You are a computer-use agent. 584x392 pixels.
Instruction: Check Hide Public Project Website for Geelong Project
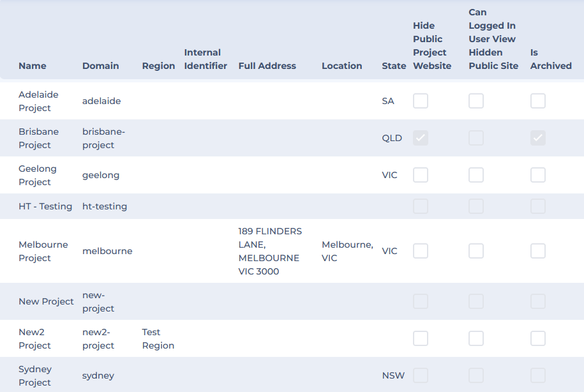point(420,175)
